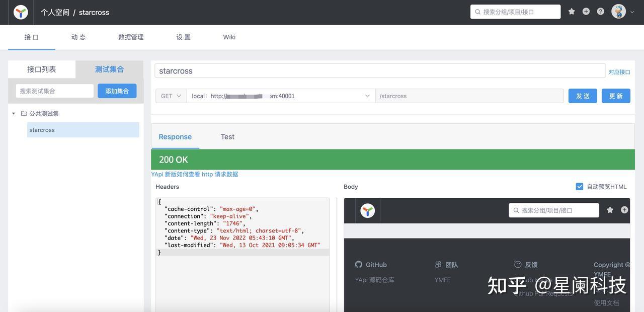The height and width of the screenshot is (312, 644).
Task: Select starcross item in test collection tree
Action: tap(83, 130)
